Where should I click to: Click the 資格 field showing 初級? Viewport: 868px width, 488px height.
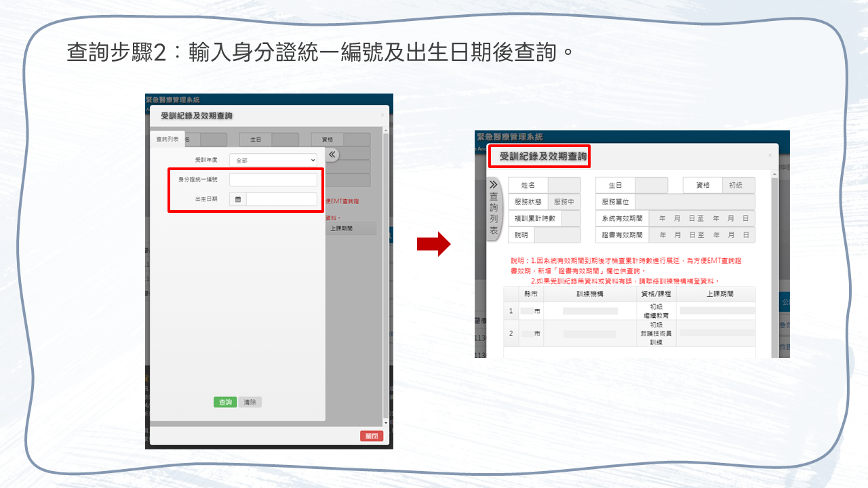coord(738,185)
